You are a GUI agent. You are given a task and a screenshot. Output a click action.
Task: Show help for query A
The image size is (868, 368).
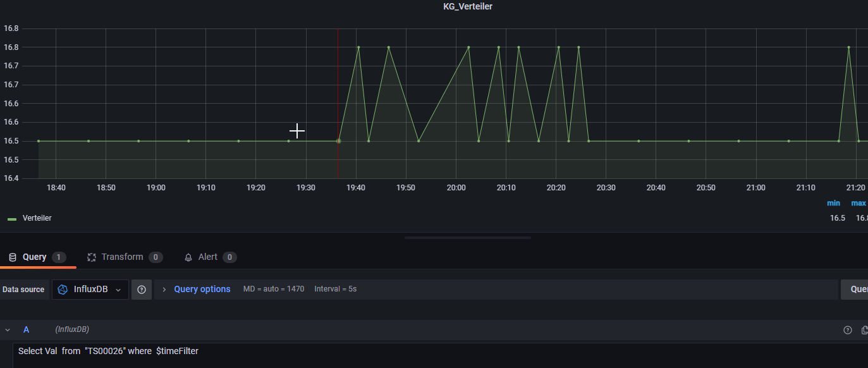click(848, 330)
